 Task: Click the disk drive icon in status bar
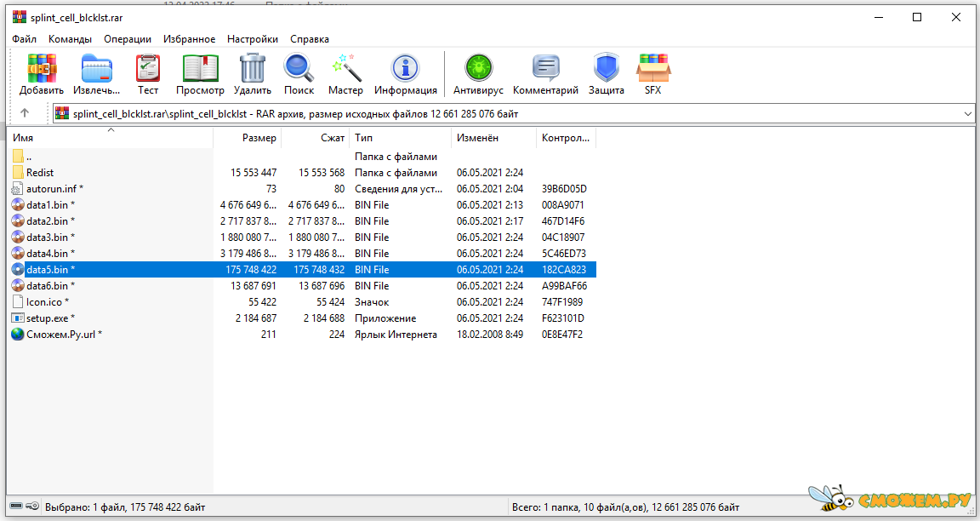[17, 506]
